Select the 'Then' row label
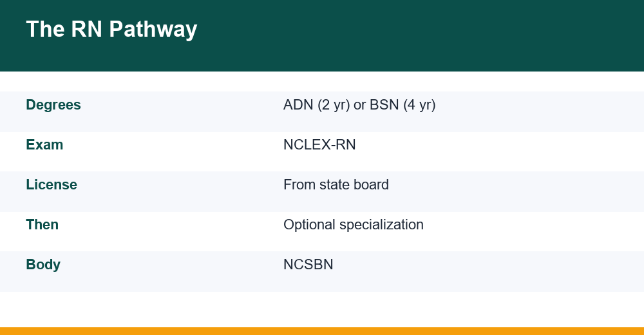The image size is (644, 335). click(x=43, y=224)
